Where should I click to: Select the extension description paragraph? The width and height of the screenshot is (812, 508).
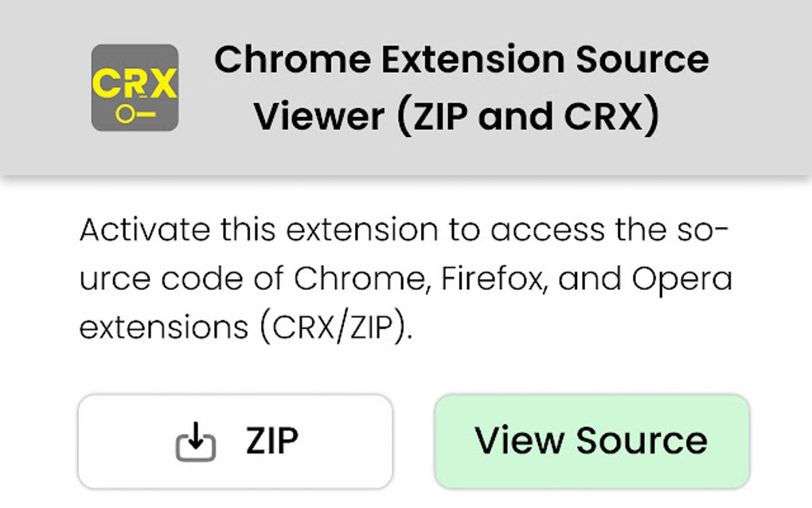[406, 278]
